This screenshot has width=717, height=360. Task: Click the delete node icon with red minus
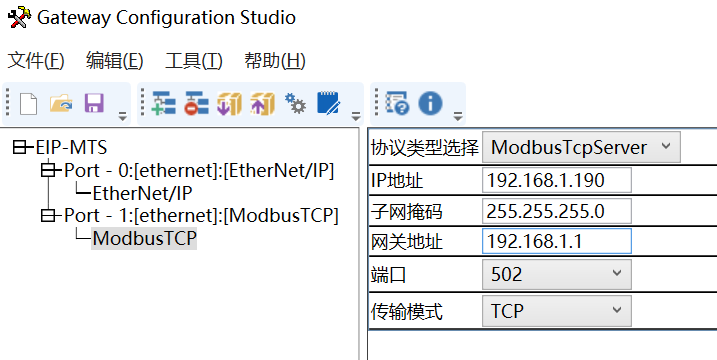pyautogui.click(x=197, y=103)
